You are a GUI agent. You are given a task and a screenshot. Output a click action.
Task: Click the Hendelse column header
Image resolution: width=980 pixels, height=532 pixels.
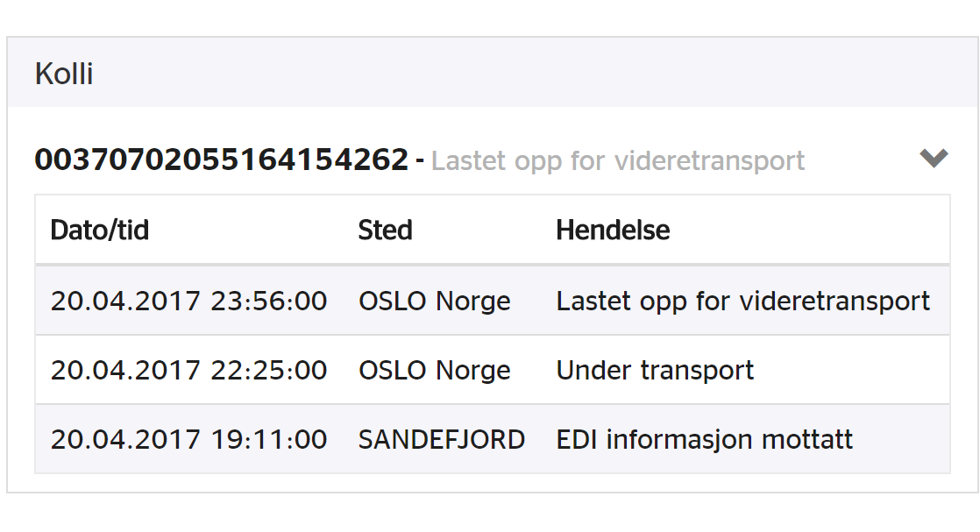[x=613, y=230]
